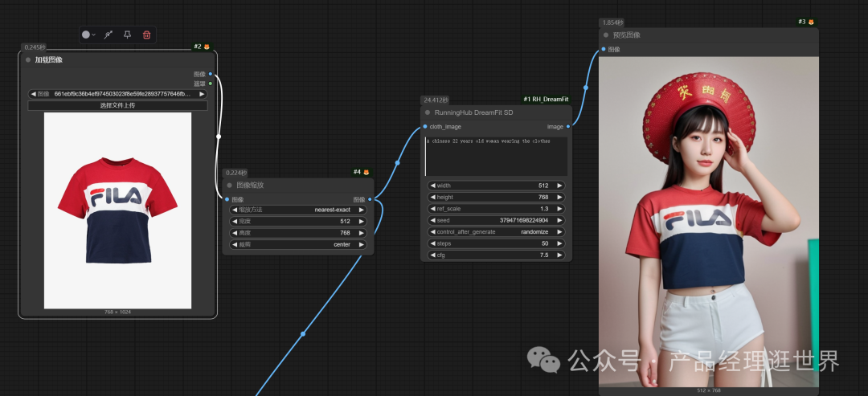The image size is (868, 396).
Task: Click the prompt text box in the DreamFit node
Action: pyautogui.click(x=497, y=157)
